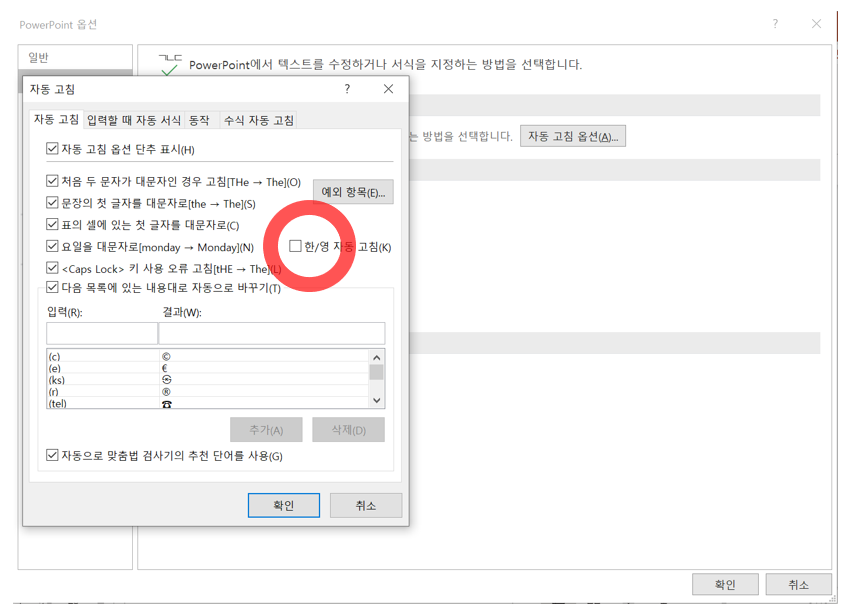
Task: Toggle 다음 목록에 있는 내용대로 자동으로 바꾸기
Action: coord(52,287)
